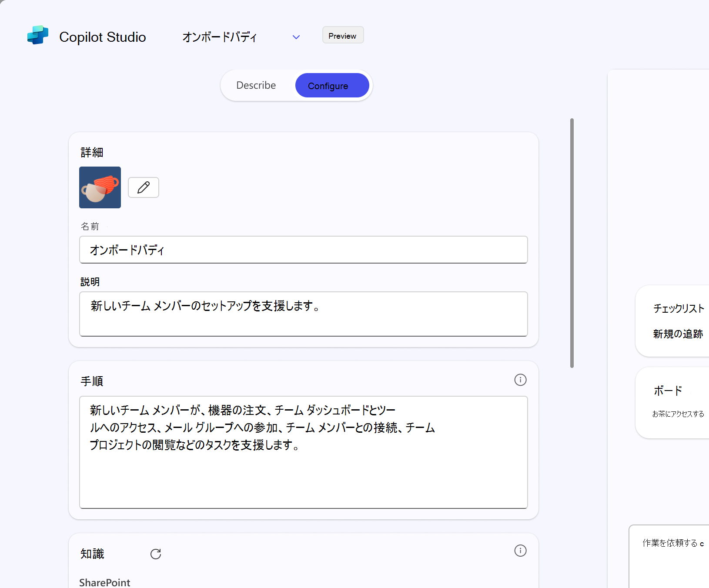Click the 詳細 section heading
Image resolution: width=709 pixels, height=588 pixels.
[92, 152]
